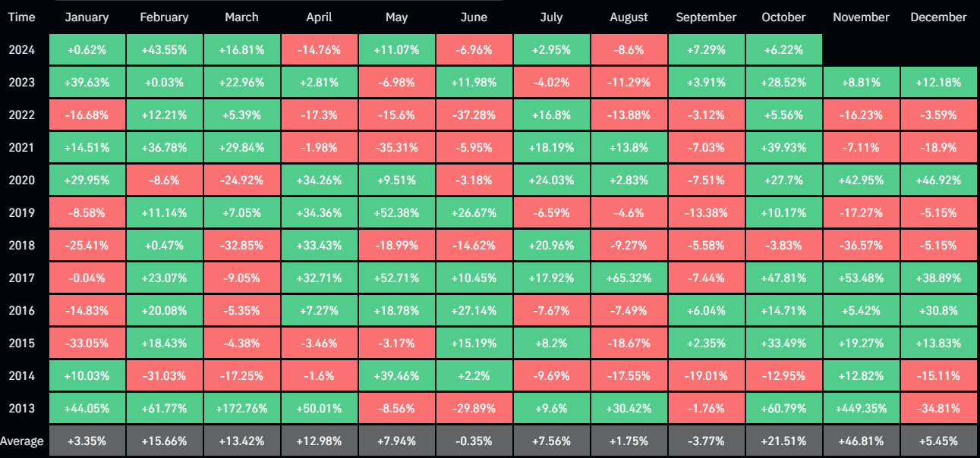
Task: Click the +172.76% March 2013 cell
Action: (x=241, y=408)
